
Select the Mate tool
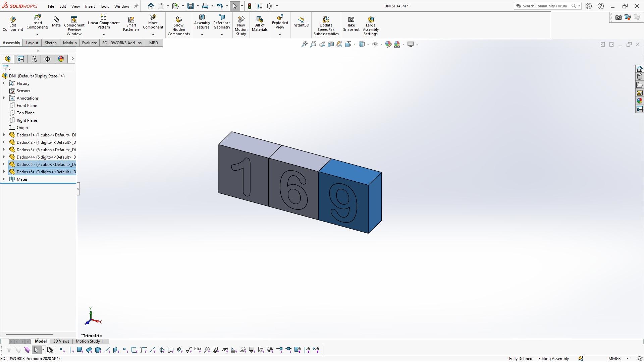coord(56,22)
